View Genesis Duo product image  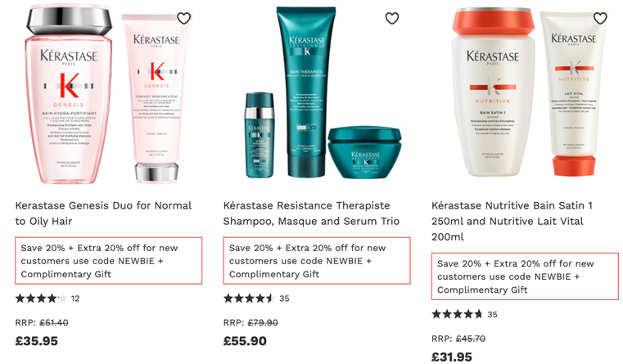108,94
